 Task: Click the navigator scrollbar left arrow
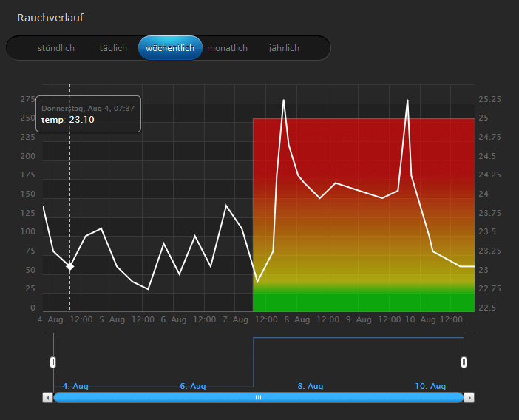tap(48, 397)
